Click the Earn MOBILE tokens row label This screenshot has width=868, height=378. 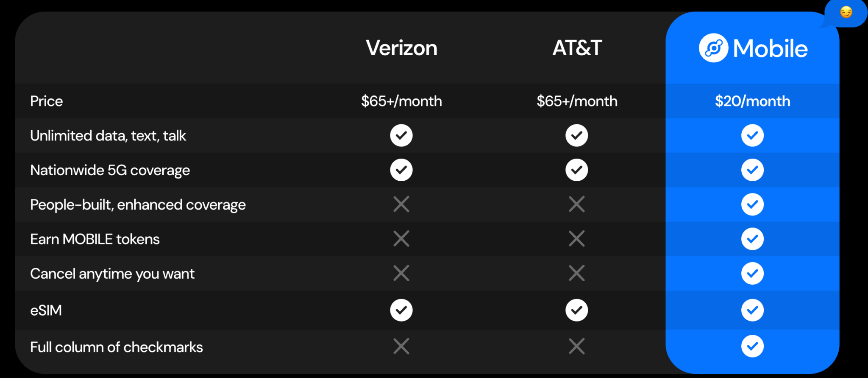coord(95,239)
